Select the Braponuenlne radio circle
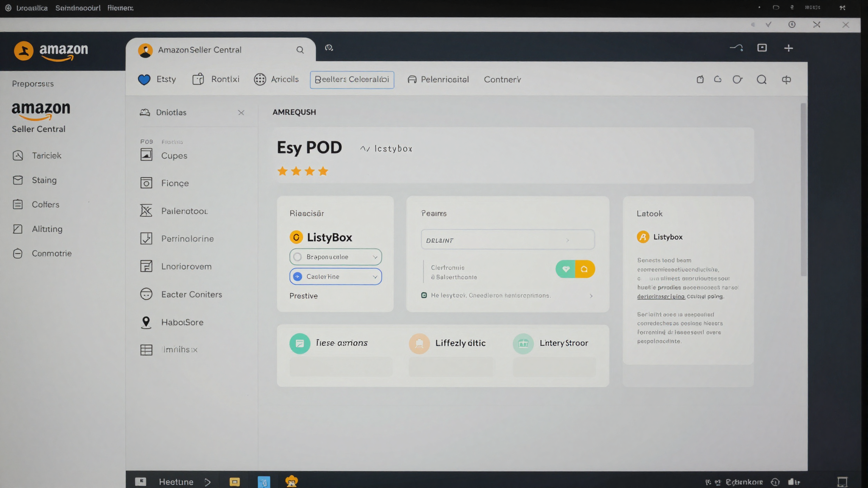 point(298,257)
